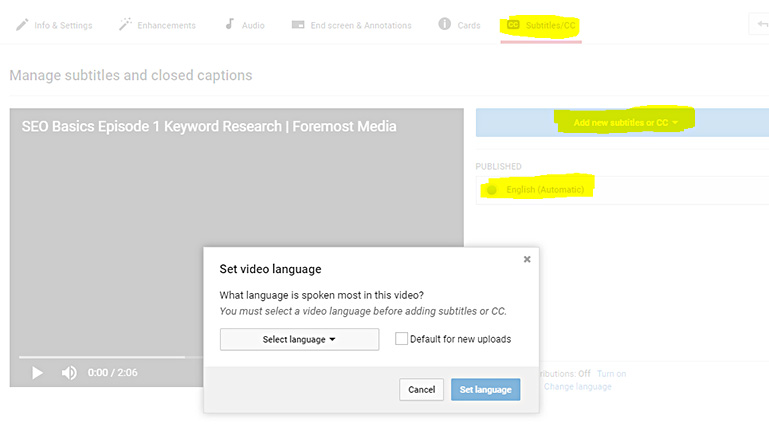Open the English (Automatic) published subtitles

[x=545, y=190]
